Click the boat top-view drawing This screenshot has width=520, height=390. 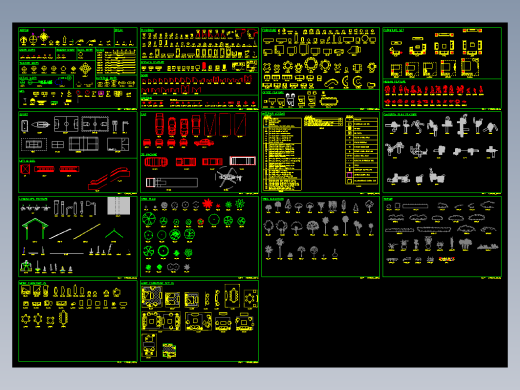[40, 125]
